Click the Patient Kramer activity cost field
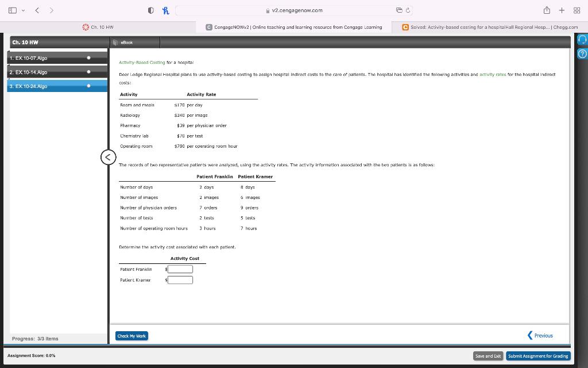Image resolution: width=588 pixels, height=368 pixels. point(180,280)
